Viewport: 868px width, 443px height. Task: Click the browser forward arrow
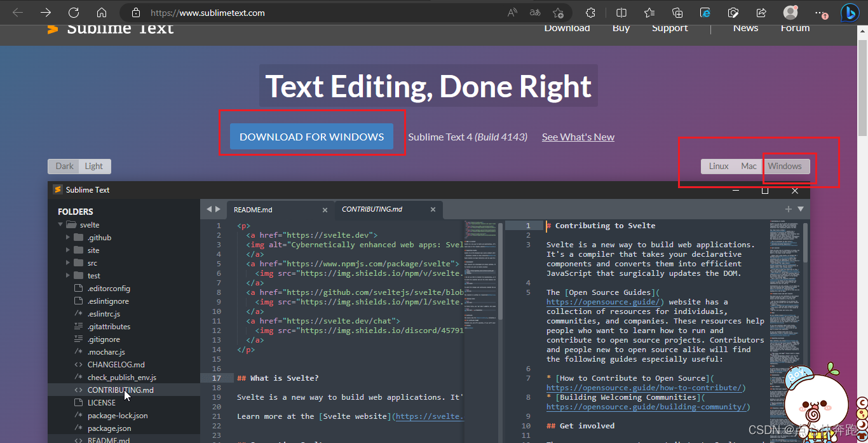(46, 13)
